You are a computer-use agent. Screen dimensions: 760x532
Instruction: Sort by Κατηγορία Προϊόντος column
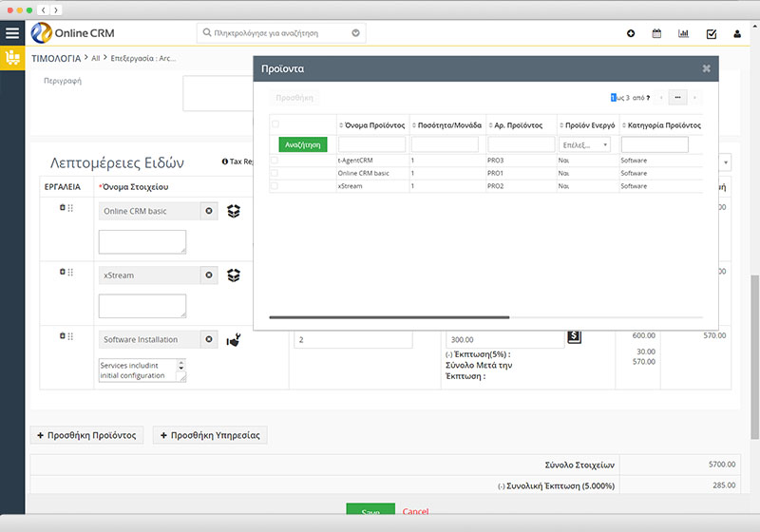click(x=661, y=125)
